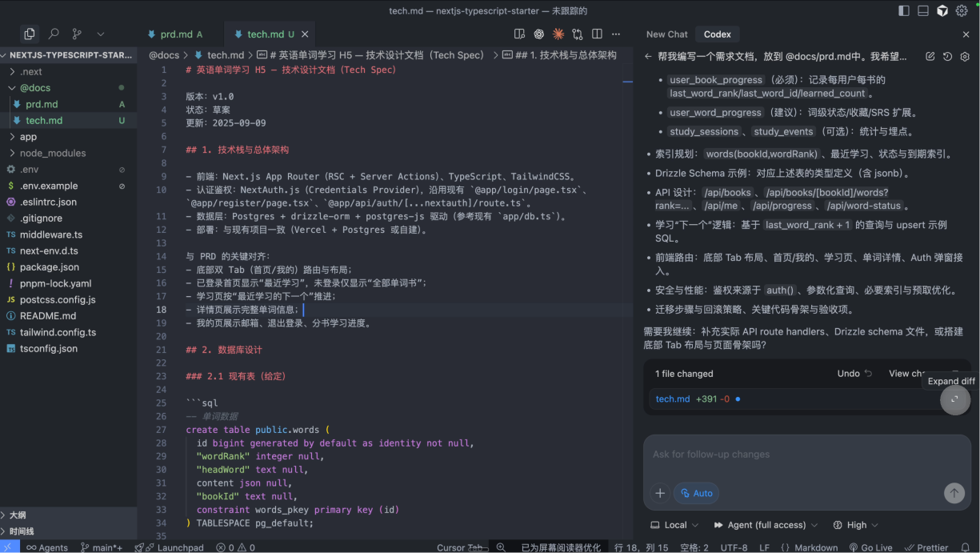Toggle the bottom panel layout icon
The width and height of the screenshot is (980, 553).
point(923,10)
